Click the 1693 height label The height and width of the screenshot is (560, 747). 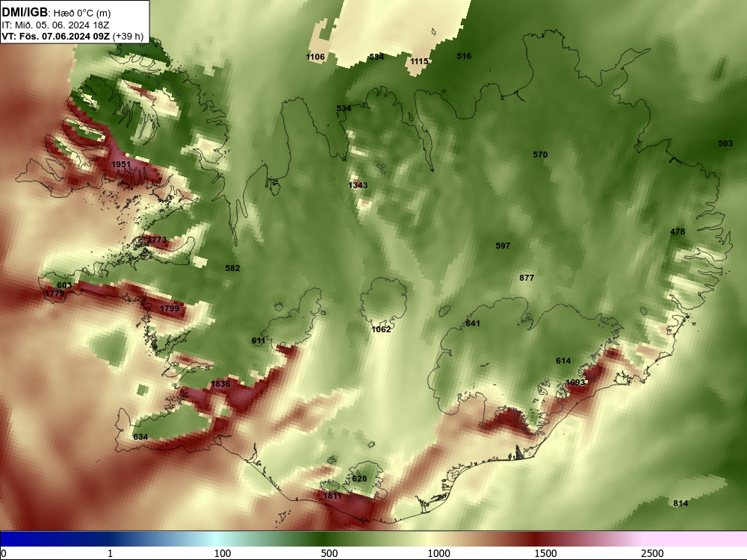[x=575, y=382]
